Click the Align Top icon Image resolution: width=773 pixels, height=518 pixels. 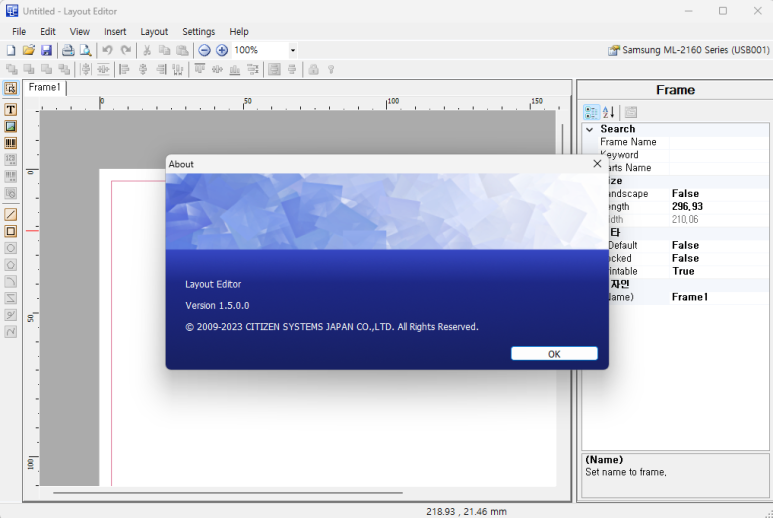pos(200,69)
